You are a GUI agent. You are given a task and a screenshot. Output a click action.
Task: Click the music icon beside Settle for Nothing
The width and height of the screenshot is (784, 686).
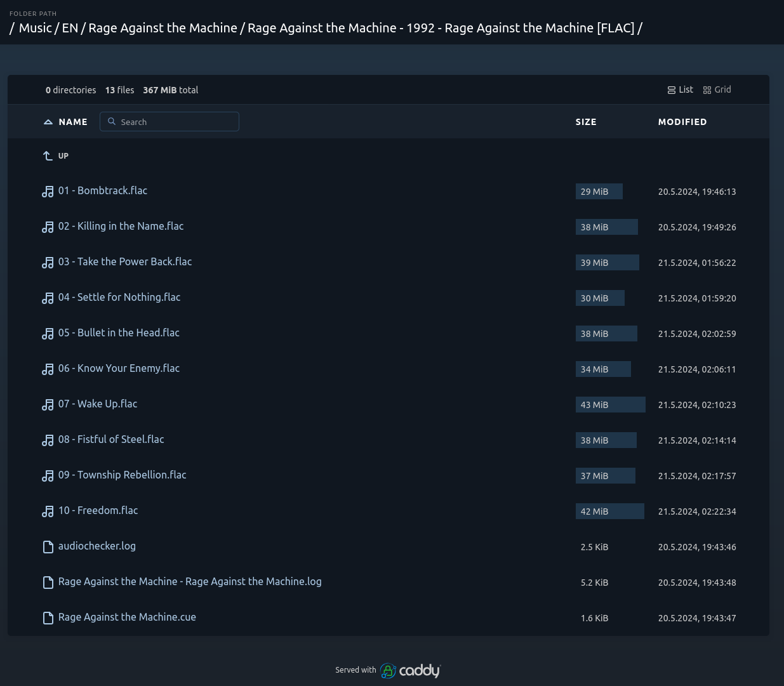pyautogui.click(x=48, y=298)
